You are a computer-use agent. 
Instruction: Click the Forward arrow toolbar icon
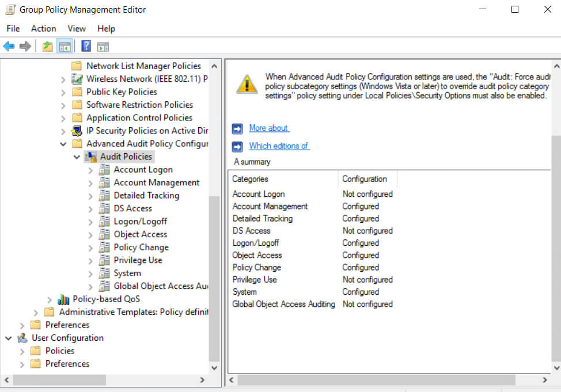(x=25, y=46)
